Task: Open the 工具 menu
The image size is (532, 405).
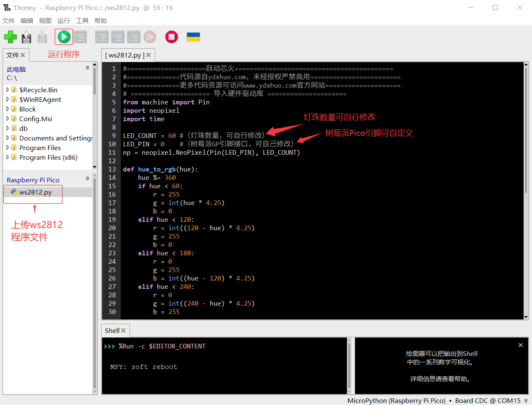Action: 82,21
